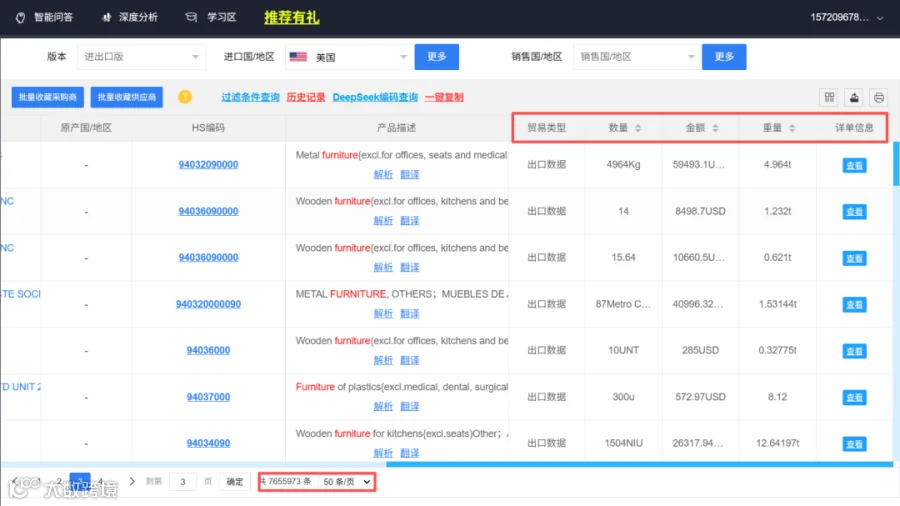Image resolution: width=900 pixels, height=506 pixels.
Task: Go to next page arrow
Action: 132,481
